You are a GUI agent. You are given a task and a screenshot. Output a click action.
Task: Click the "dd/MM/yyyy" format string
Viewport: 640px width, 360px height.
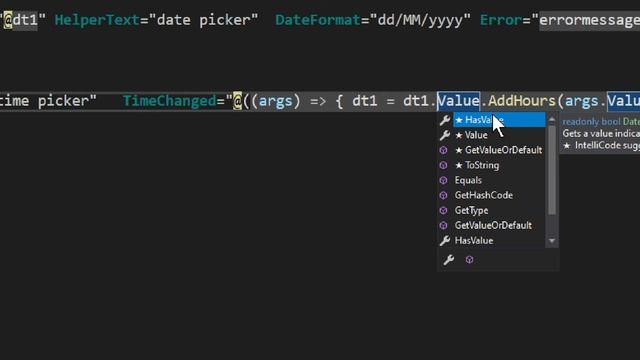pos(420,20)
